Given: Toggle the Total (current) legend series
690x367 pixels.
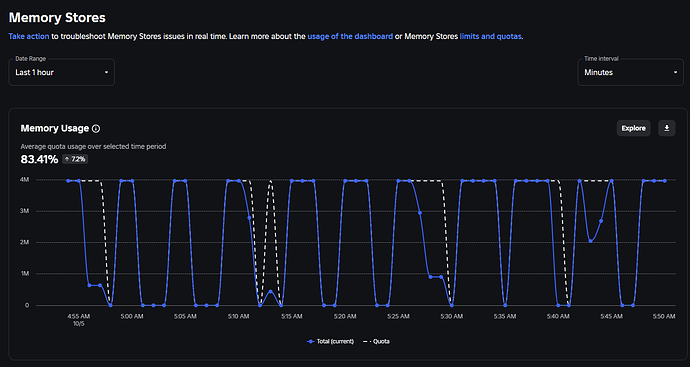Looking at the screenshot, I should [x=330, y=341].
